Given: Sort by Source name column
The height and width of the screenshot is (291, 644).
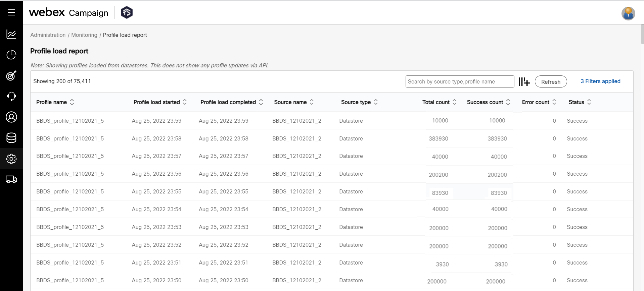Looking at the screenshot, I should [x=312, y=102].
